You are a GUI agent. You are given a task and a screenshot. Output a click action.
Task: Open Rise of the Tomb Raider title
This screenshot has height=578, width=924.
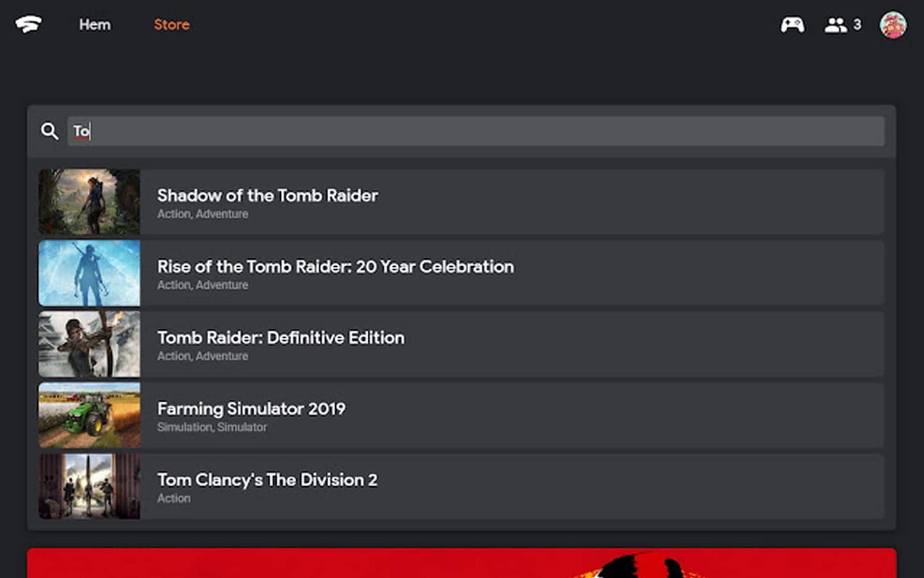(x=335, y=267)
